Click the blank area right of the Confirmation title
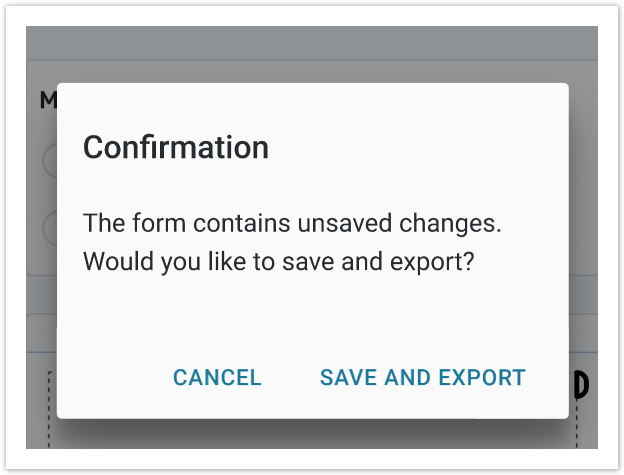The height and width of the screenshot is (475, 624). (420, 148)
